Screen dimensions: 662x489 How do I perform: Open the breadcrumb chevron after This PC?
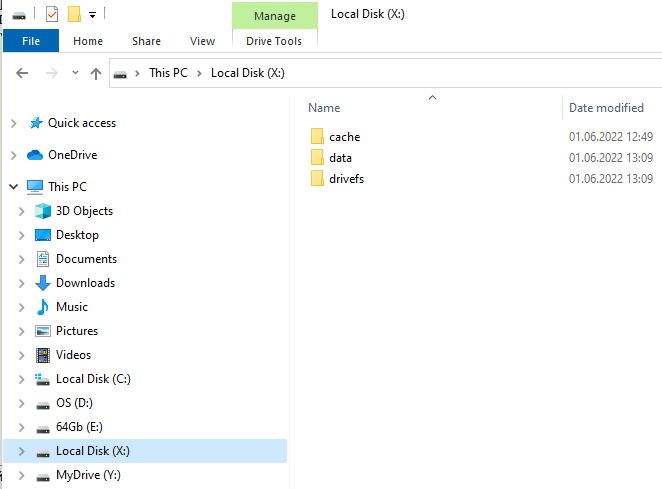point(199,73)
